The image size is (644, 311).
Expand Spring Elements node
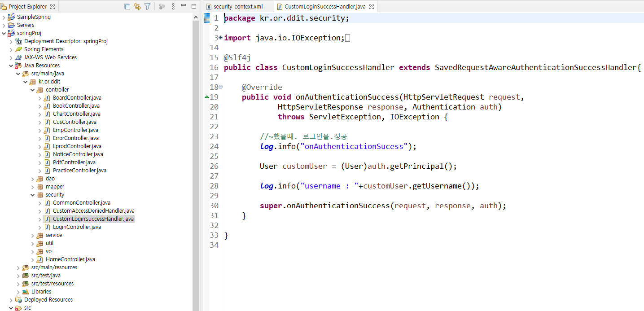11,49
